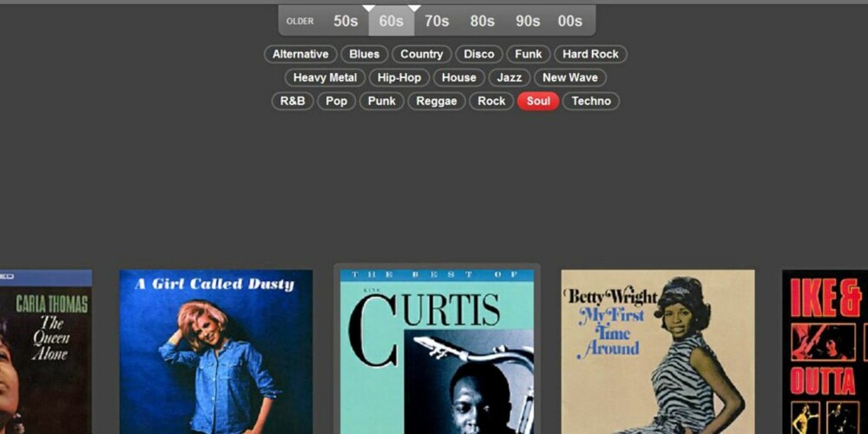
Task: Click the left decade range marker
Action: 369,8
